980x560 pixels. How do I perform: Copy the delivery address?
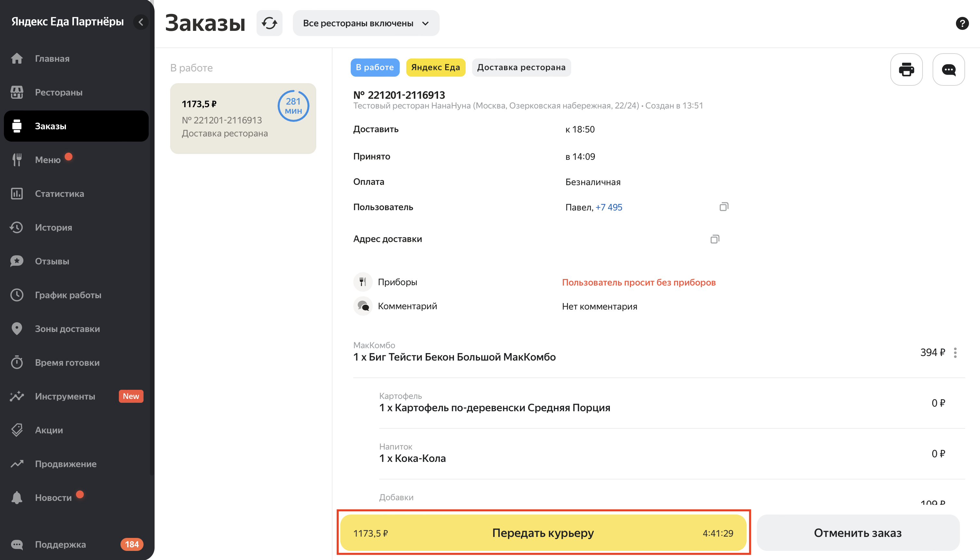click(715, 239)
